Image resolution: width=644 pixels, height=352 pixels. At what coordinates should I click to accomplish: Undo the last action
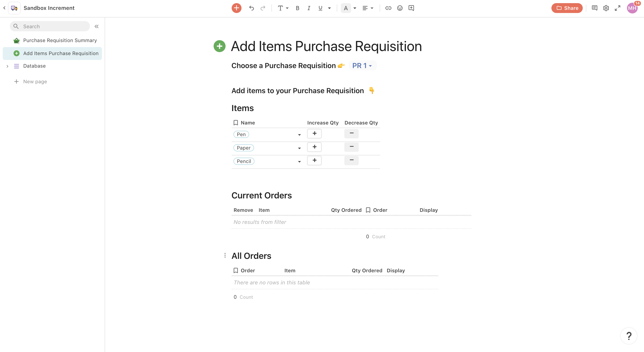tap(251, 8)
